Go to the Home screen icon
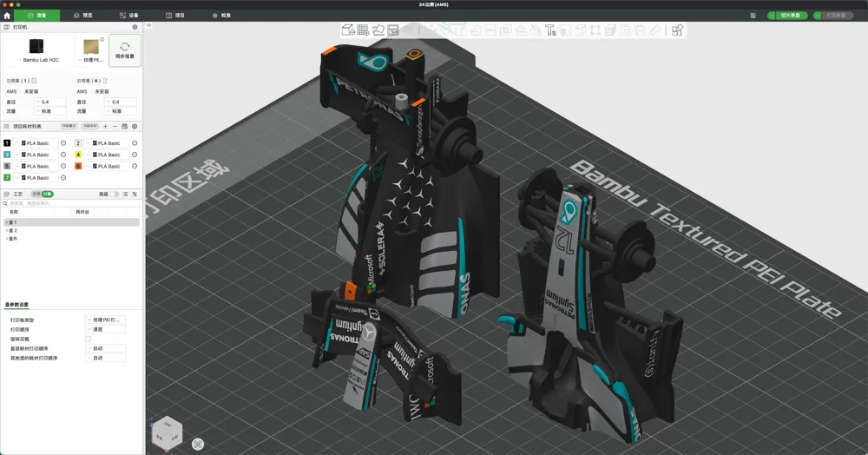Image resolution: width=868 pixels, height=455 pixels. coord(7,16)
